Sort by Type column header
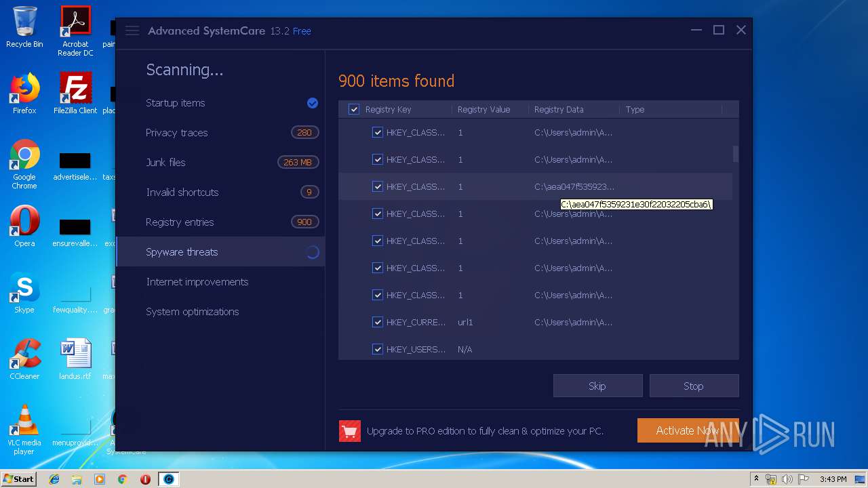This screenshot has width=868, height=488. pyautogui.click(x=635, y=109)
